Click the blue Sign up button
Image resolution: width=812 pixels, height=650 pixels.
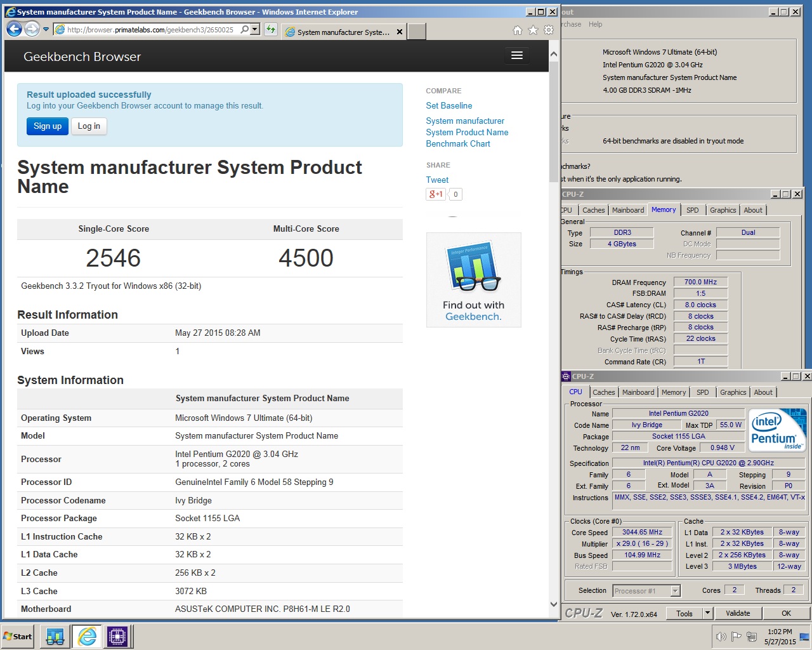tap(48, 126)
